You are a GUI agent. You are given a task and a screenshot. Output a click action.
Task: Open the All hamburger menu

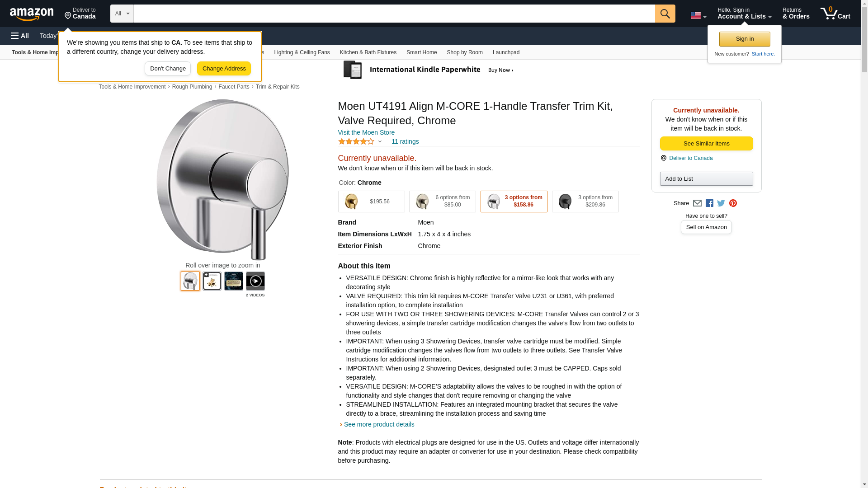[20, 36]
